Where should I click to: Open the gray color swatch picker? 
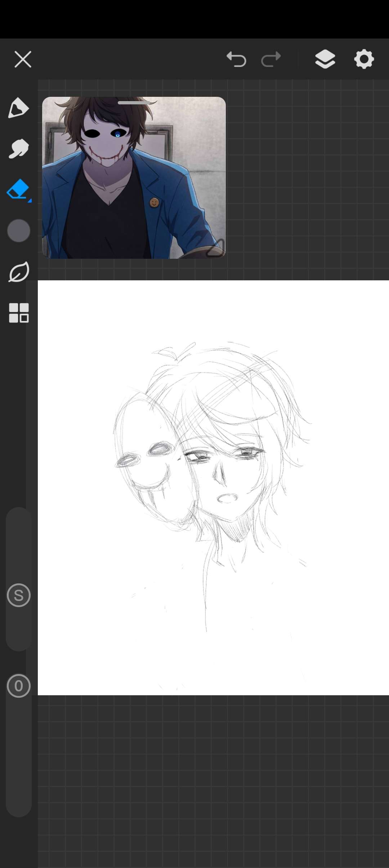pos(18,231)
